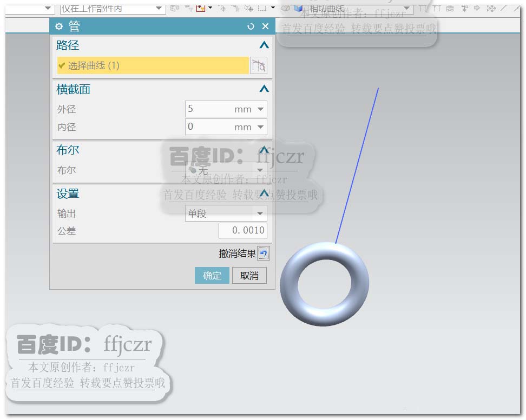Open the 外径 unit dropdown arrow
526x420 pixels.
click(260, 109)
